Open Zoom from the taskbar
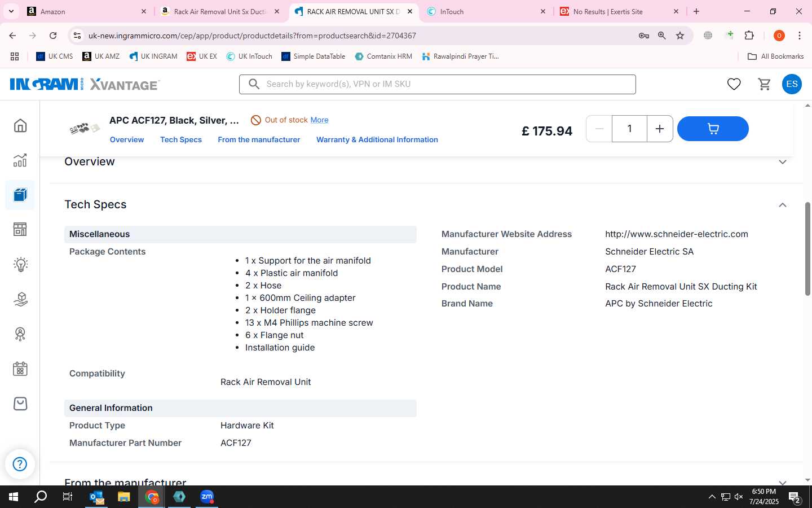812x508 pixels. click(x=207, y=497)
